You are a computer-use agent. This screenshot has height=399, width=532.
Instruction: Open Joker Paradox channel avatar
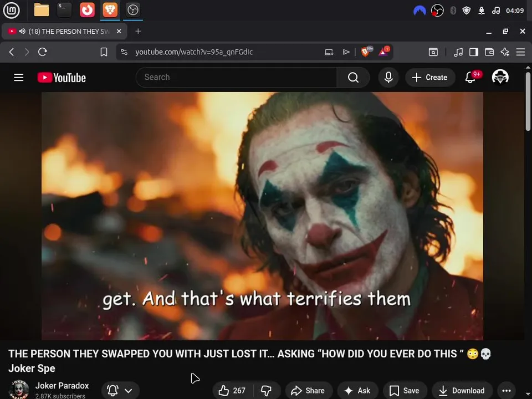(x=19, y=390)
